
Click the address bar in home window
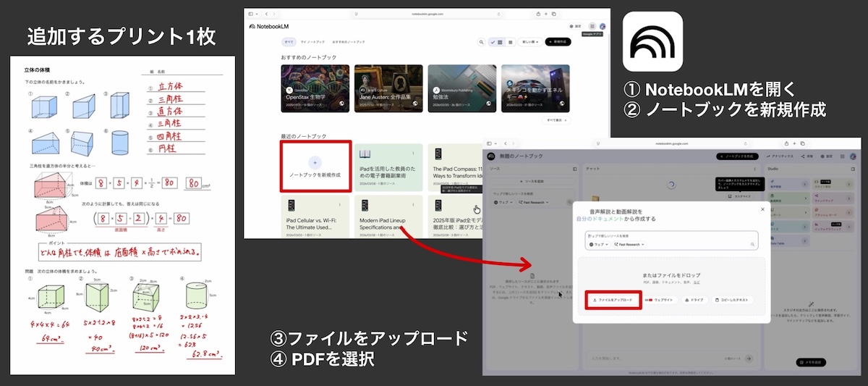427,14
